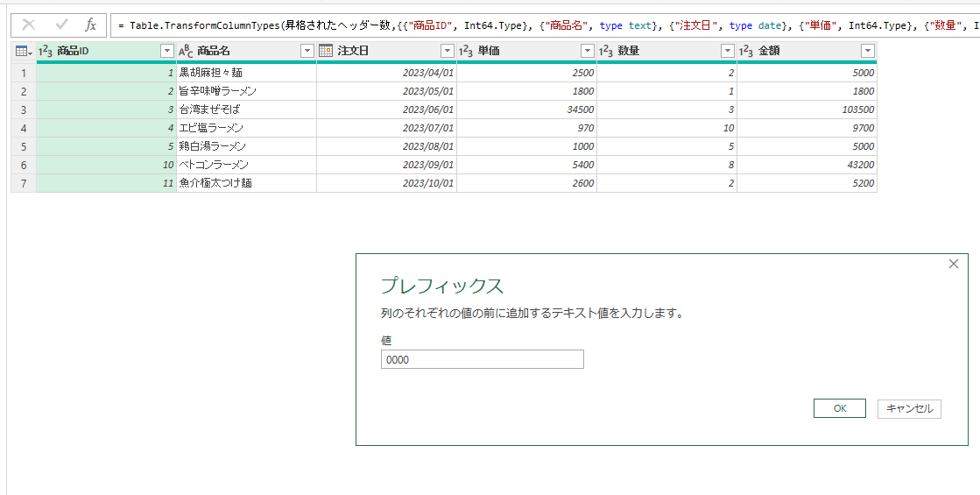Select the 金額 column header
980x495 pixels.
(807, 51)
